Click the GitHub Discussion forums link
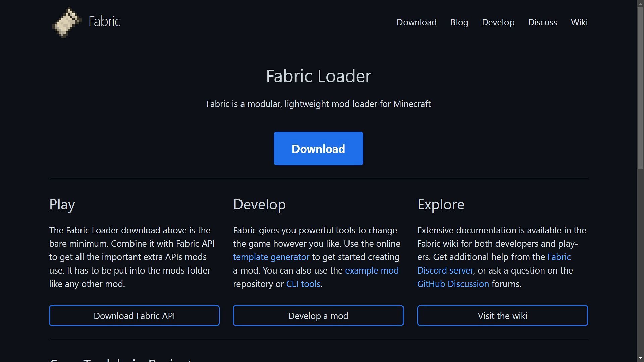 tap(453, 283)
